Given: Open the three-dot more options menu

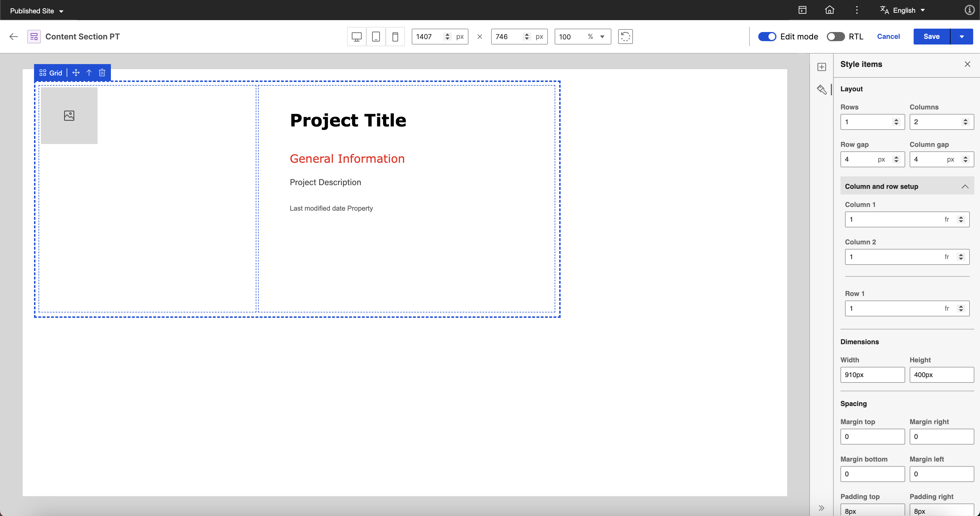Looking at the screenshot, I should [857, 10].
